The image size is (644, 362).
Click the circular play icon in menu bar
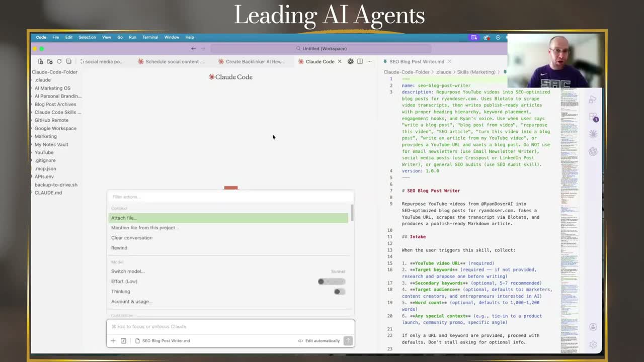point(498,37)
